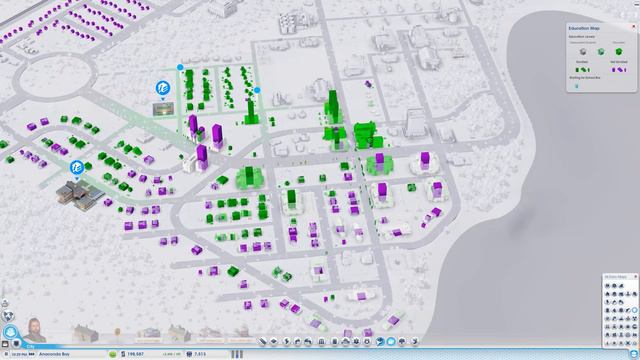The image size is (640, 360).
Task: Open the Government columned-building menu
Action: [321, 341]
